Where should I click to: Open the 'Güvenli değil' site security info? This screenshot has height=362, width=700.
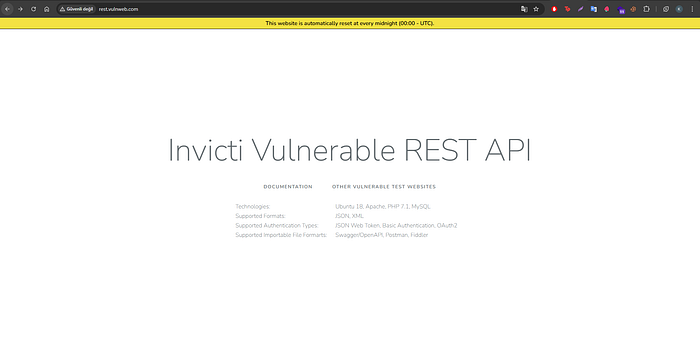77,9
